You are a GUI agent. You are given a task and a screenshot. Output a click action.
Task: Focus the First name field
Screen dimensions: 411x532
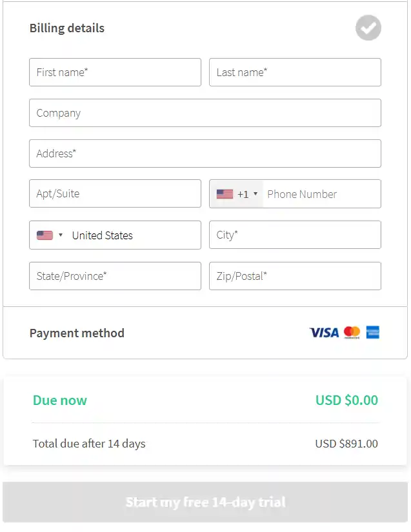(115, 72)
